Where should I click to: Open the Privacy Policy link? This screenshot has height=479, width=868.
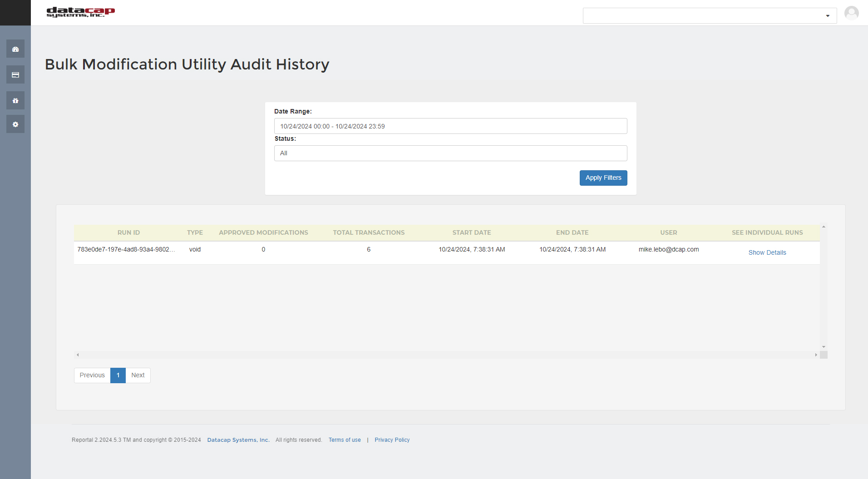[x=392, y=440]
